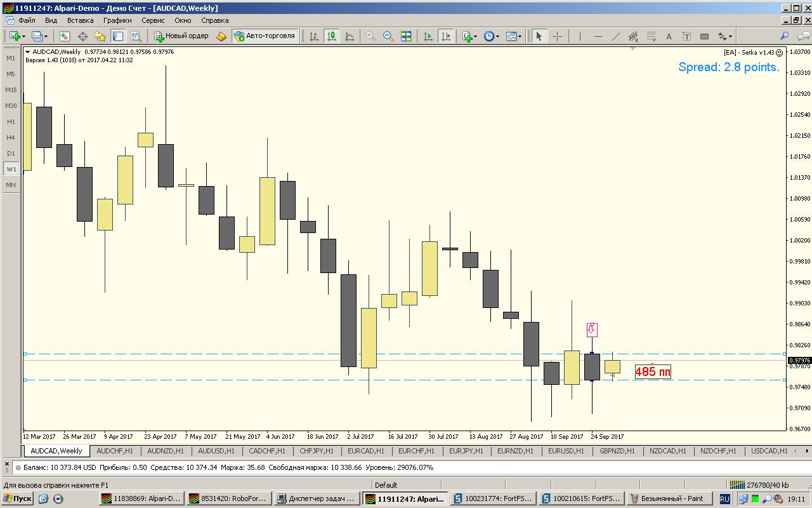812x508 pixels.
Task: Click the red sell arrow marker on chart
Action: tap(592, 330)
